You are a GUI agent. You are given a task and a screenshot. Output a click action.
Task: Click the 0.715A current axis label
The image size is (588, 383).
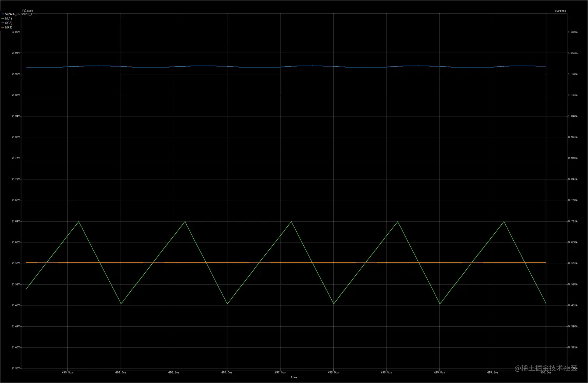(x=573, y=221)
